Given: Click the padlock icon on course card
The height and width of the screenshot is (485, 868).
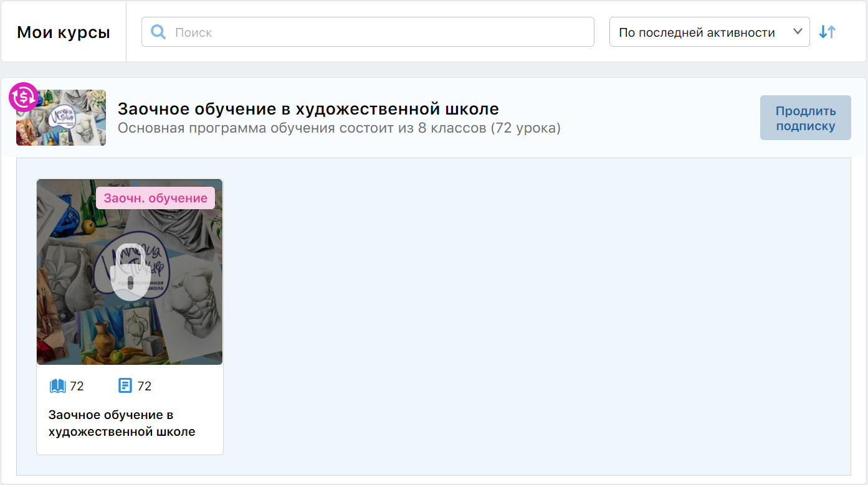Looking at the screenshot, I should pyautogui.click(x=130, y=271).
